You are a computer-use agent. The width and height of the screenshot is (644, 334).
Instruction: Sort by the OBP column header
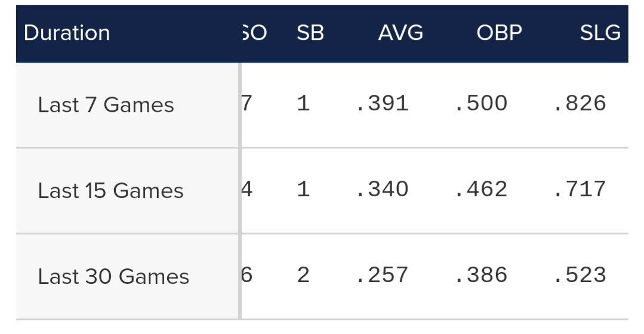pos(499,33)
